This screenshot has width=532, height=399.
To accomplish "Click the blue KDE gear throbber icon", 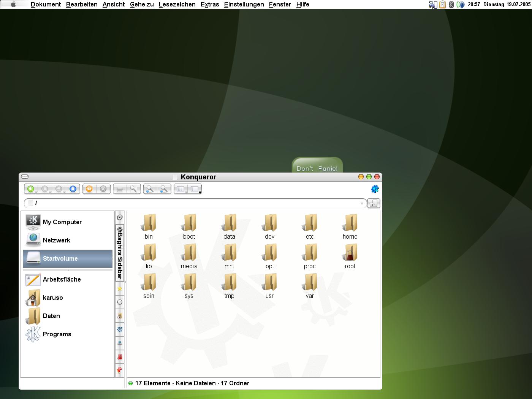I will [375, 189].
